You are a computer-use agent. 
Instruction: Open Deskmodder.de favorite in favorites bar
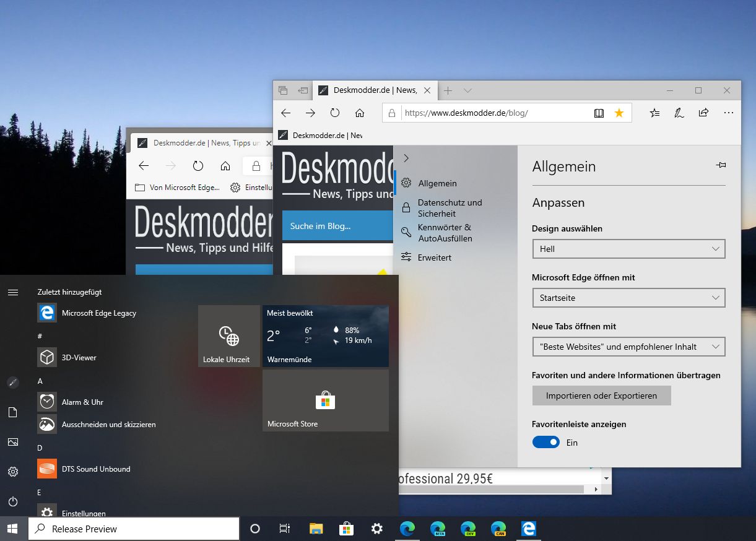(321, 135)
